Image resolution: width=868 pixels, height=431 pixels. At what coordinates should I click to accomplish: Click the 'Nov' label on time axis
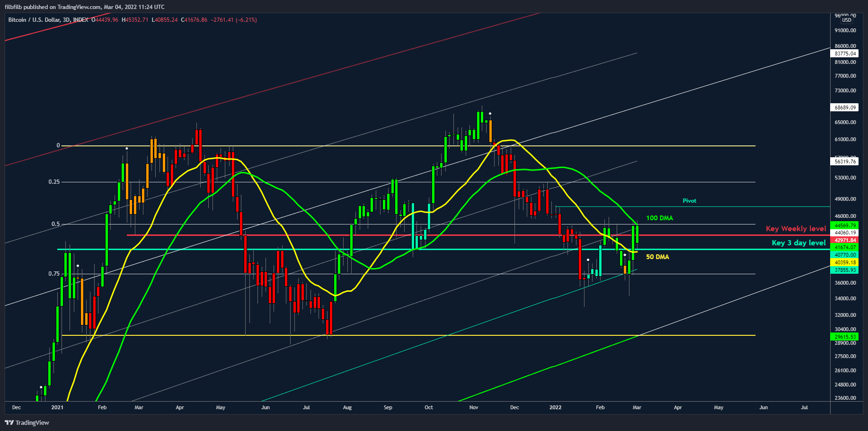(x=474, y=407)
